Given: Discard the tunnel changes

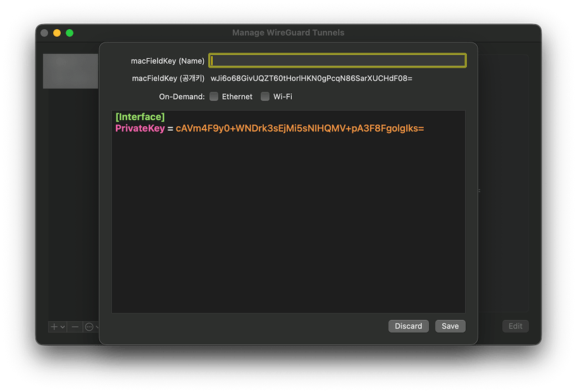Looking at the screenshot, I should [408, 326].
